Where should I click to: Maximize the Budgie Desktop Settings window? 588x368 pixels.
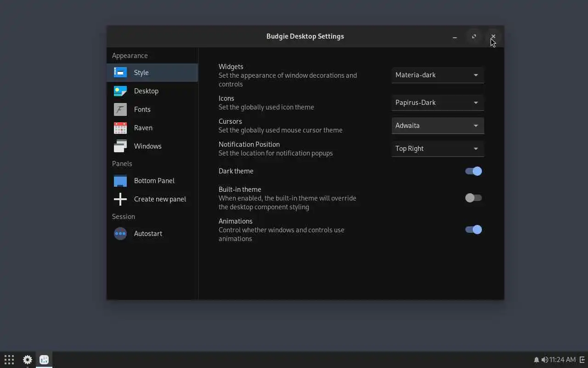pos(474,36)
